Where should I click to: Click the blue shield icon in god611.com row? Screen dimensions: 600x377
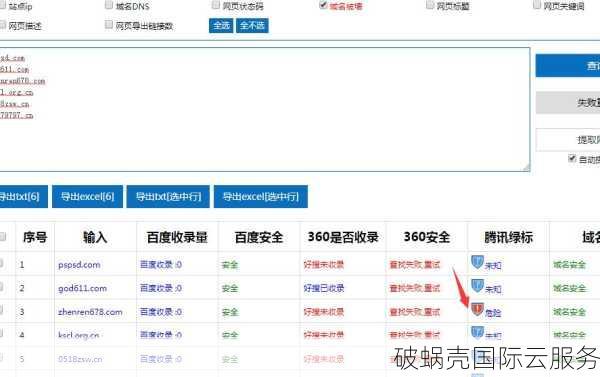click(x=477, y=286)
